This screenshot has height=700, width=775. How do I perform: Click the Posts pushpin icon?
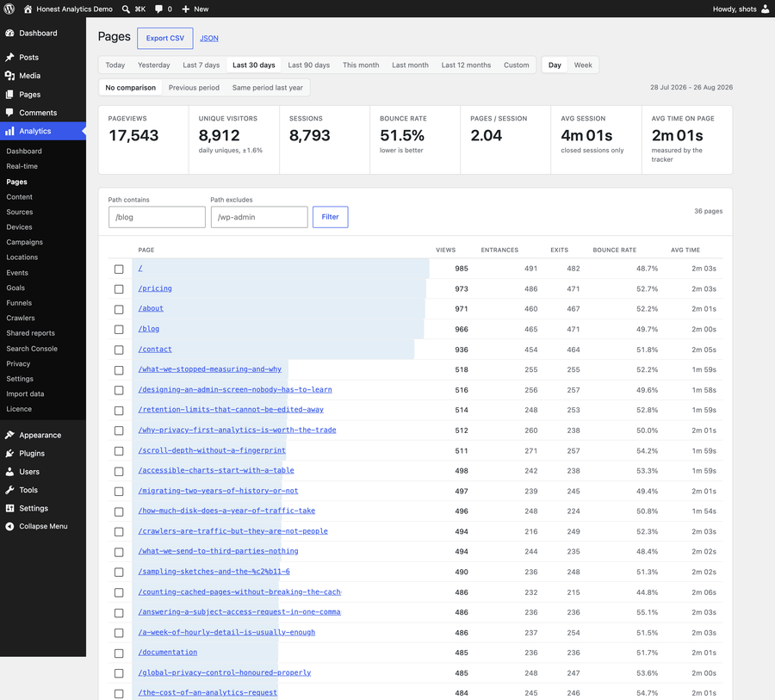[9, 58]
